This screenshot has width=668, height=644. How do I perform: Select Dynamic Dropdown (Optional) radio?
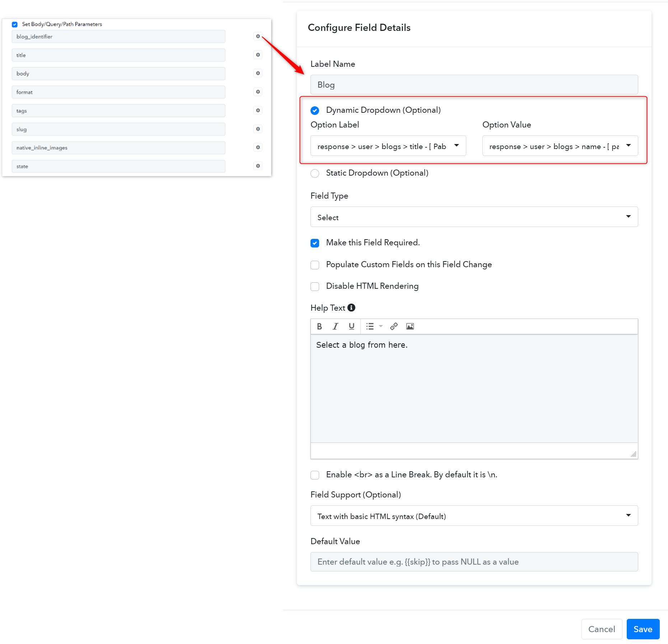pyautogui.click(x=315, y=110)
